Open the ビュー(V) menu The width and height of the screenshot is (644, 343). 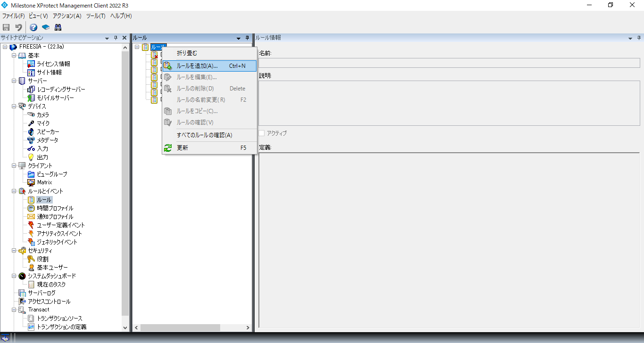coord(38,16)
